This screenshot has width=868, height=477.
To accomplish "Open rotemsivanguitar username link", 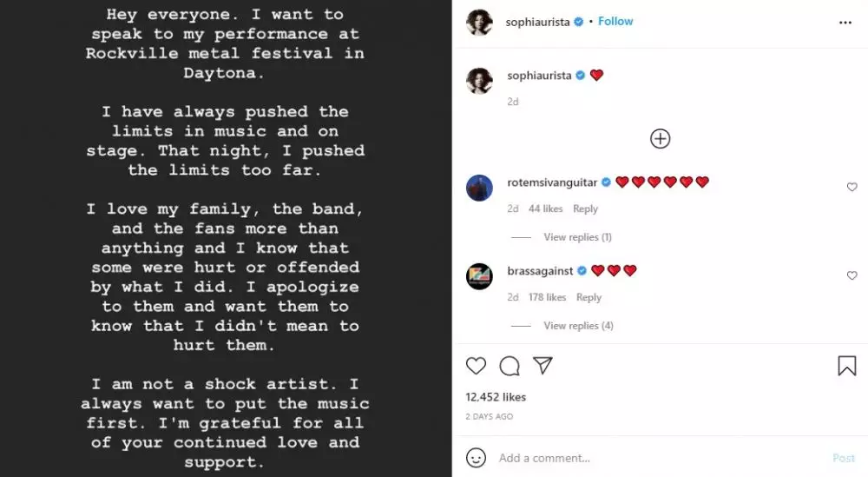I will point(552,182).
